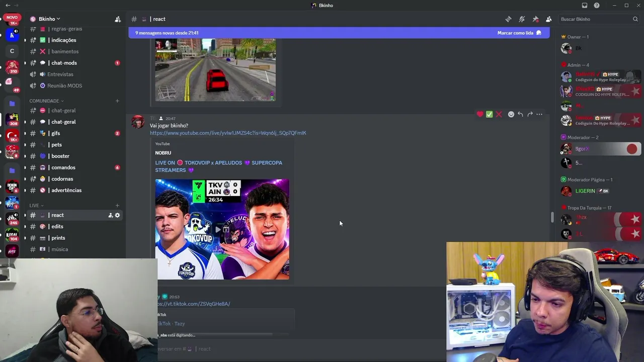Click the create invite icon on react channel
644x362 pixels.
[110, 215]
